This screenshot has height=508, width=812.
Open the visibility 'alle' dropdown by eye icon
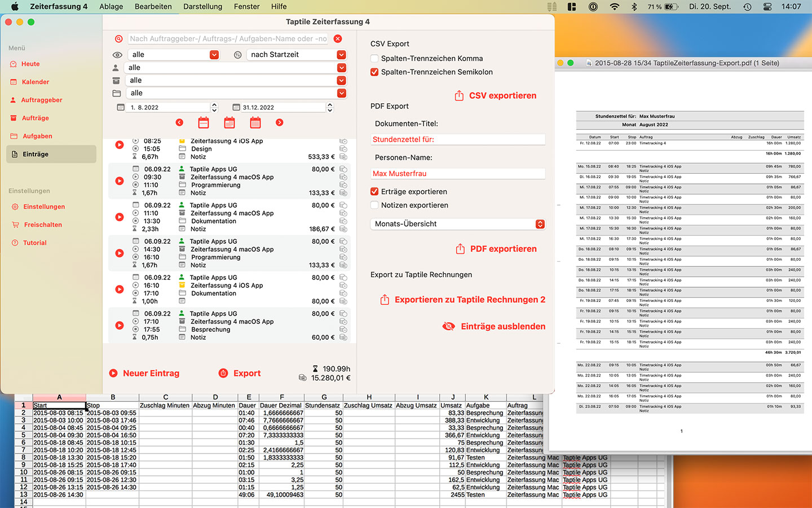coord(173,55)
